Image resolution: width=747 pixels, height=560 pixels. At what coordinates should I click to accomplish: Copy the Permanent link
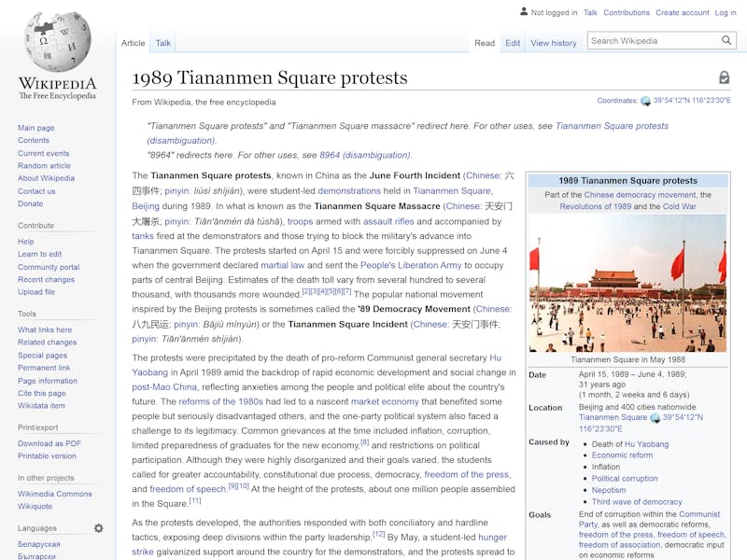coord(44,367)
